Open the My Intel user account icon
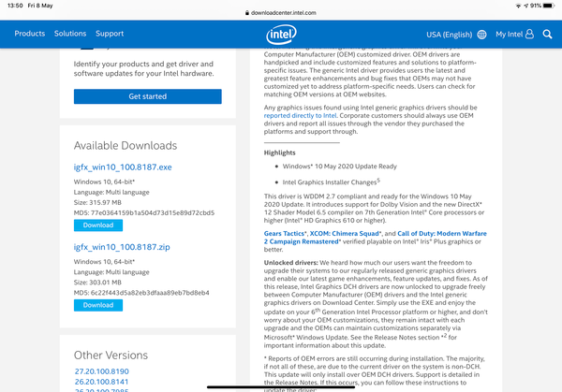Screen dimensions: 562x392 [529, 34]
